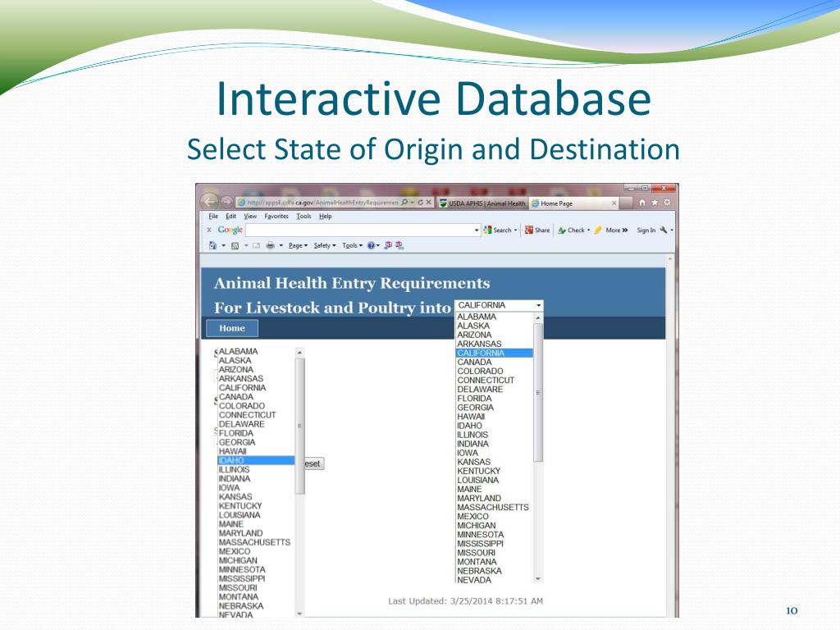Open the View menu
The height and width of the screenshot is (630, 840).
pos(250,217)
